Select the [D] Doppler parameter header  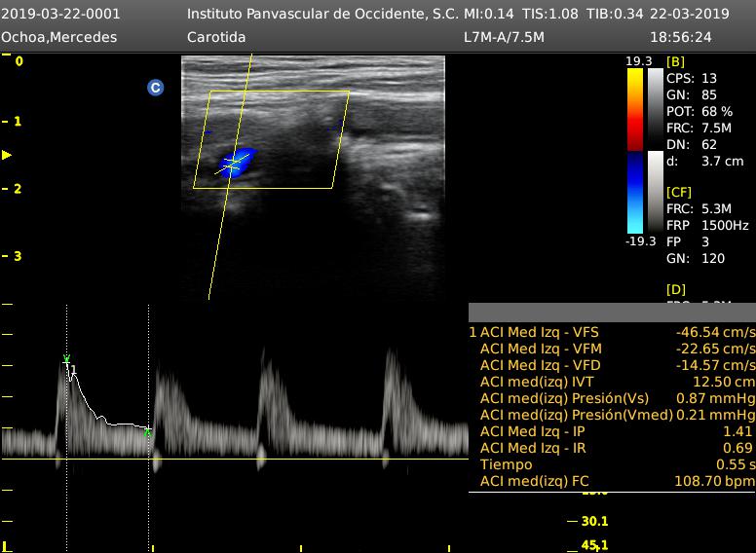coord(676,289)
